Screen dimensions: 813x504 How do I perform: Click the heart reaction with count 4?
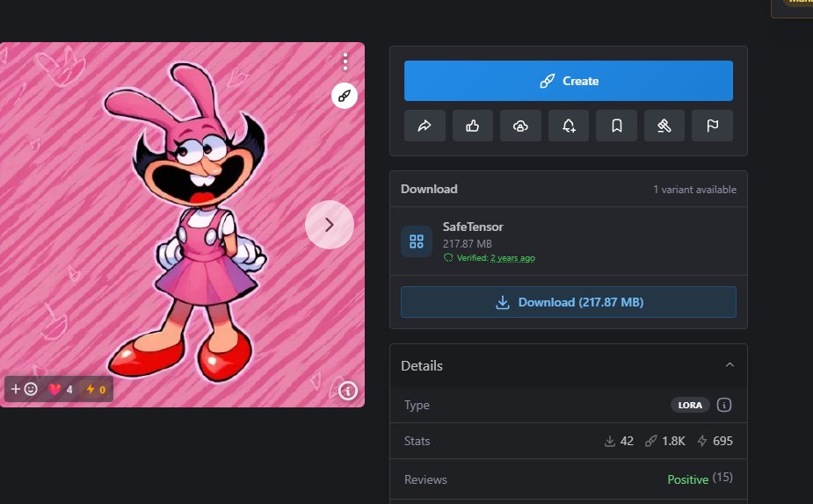[x=60, y=389]
